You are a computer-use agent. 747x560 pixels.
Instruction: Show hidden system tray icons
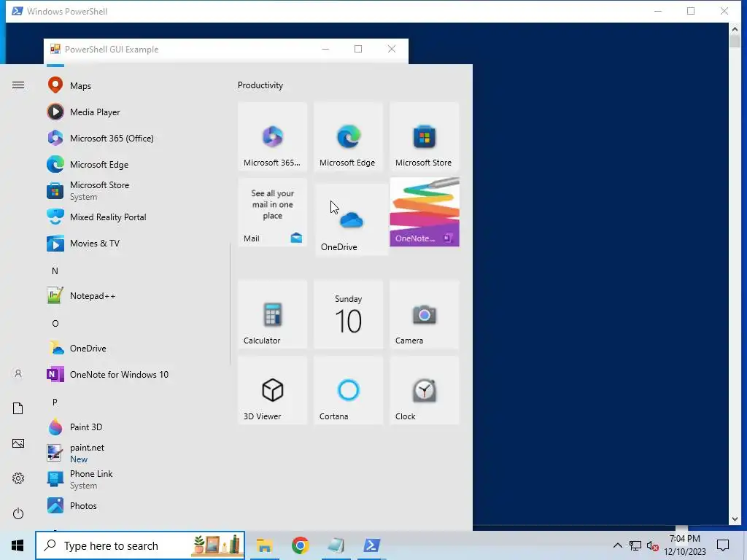(x=617, y=545)
